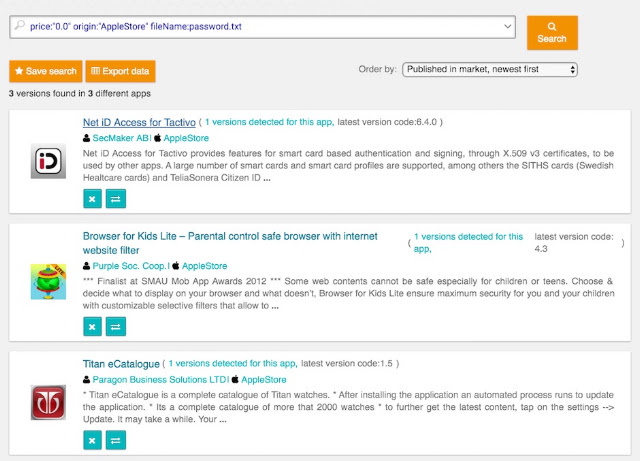Click versions detected link for Browser for Kids
640x461 pixels.
click(x=468, y=243)
